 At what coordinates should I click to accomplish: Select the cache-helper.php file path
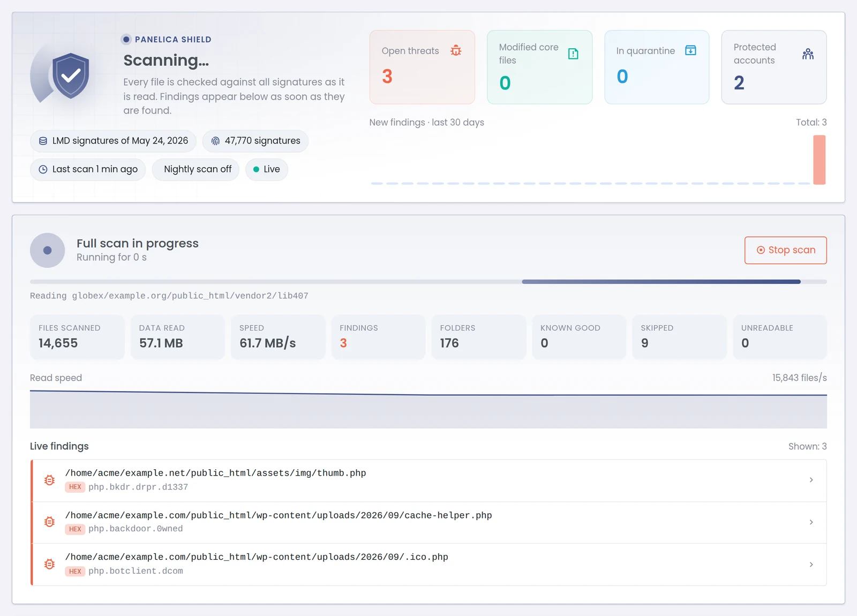[x=279, y=515]
